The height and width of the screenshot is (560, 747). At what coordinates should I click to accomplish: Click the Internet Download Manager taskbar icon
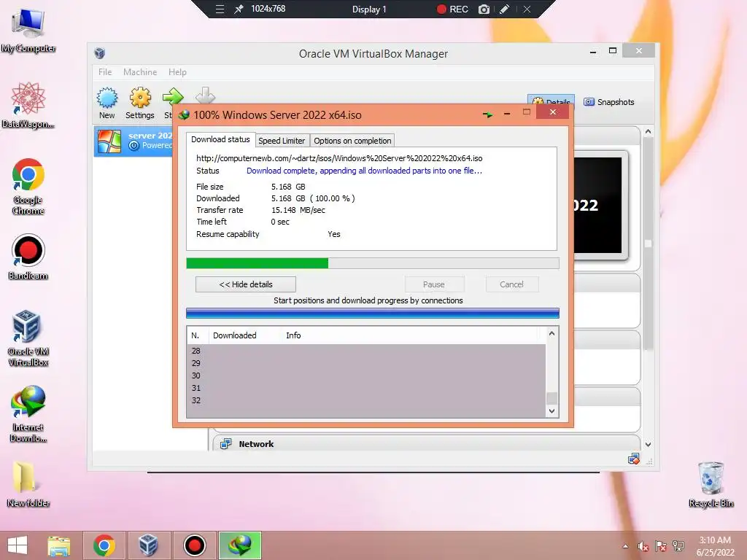(239, 545)
